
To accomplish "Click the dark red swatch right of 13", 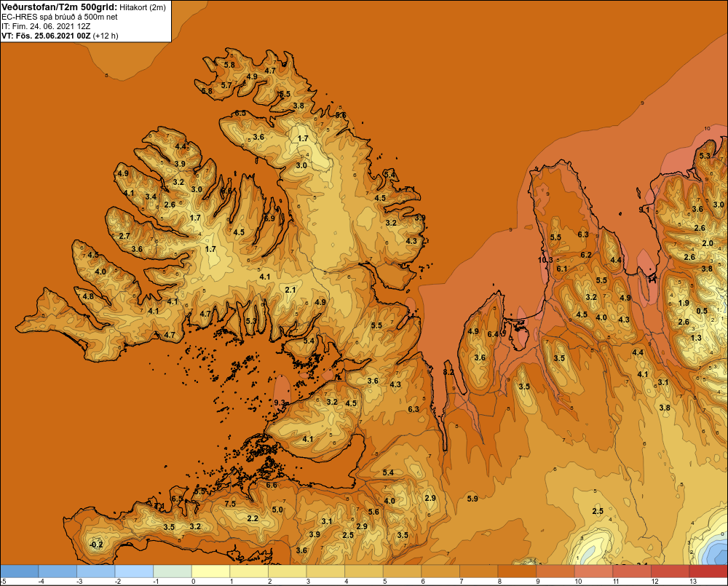I will tap(708, 571).
